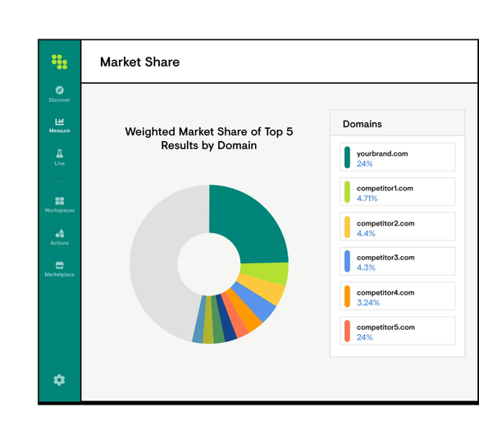Select the competitor1.com domain card

tap(398, 192)
